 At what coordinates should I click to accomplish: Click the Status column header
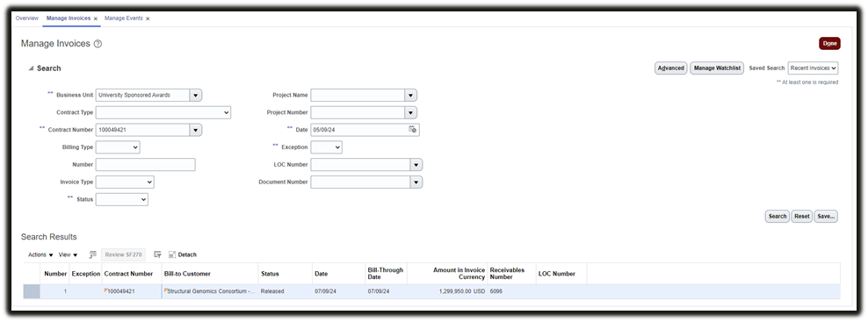pyautogui.click(x=286, y=274)
